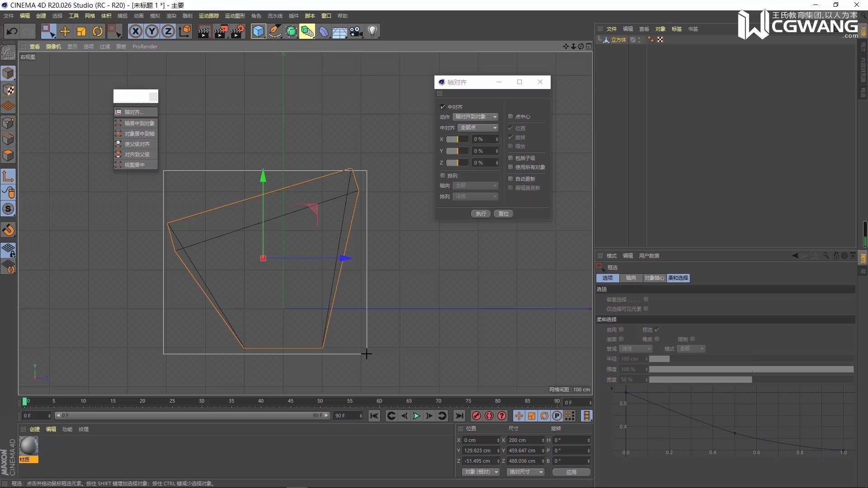Click the Undo arrow icon
Image resolution: width=868 pixels, height=488 pixels.
[12, 31]
